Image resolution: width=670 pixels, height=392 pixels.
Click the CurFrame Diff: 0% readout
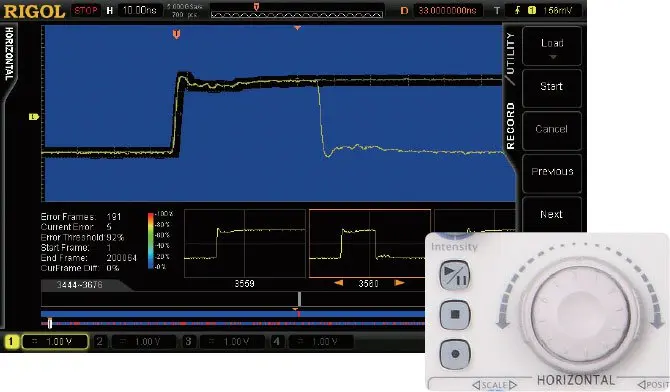coord(80,268)
